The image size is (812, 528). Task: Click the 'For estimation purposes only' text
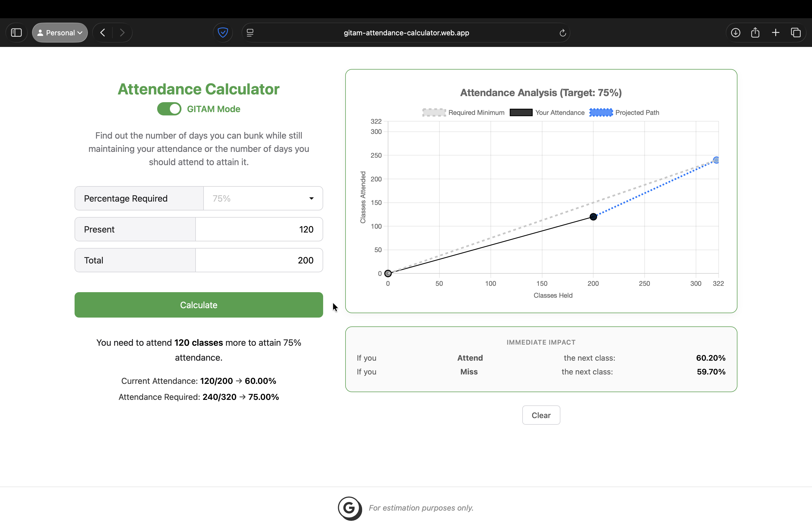click(x=421, y=508)
